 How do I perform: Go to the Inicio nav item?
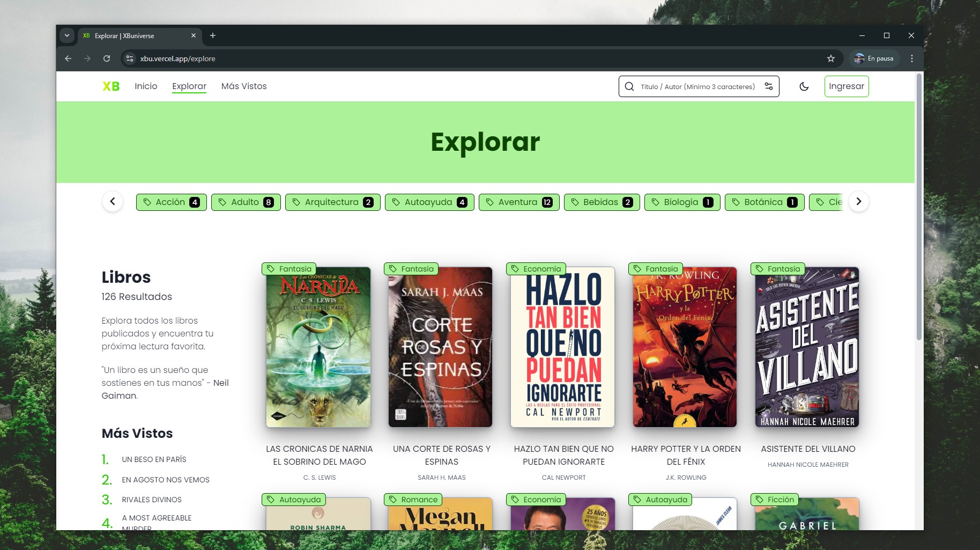146,86
